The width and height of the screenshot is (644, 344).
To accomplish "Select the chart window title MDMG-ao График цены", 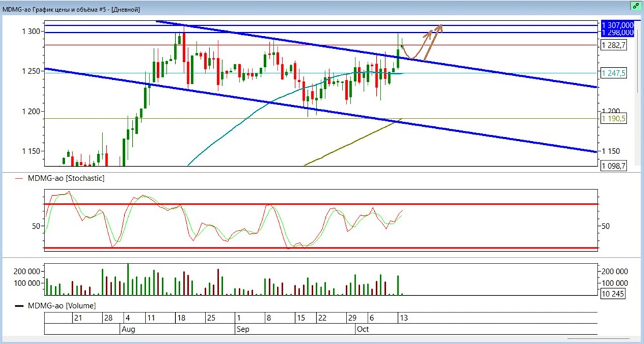I will 71,10.
